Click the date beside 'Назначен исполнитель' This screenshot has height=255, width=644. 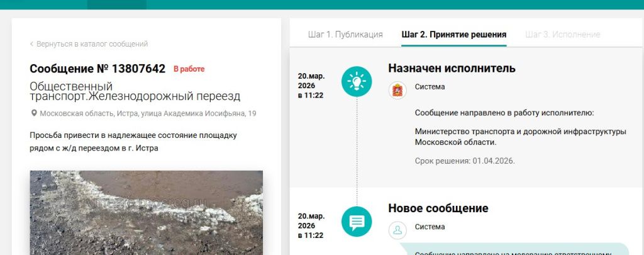[x=311, y=86]
